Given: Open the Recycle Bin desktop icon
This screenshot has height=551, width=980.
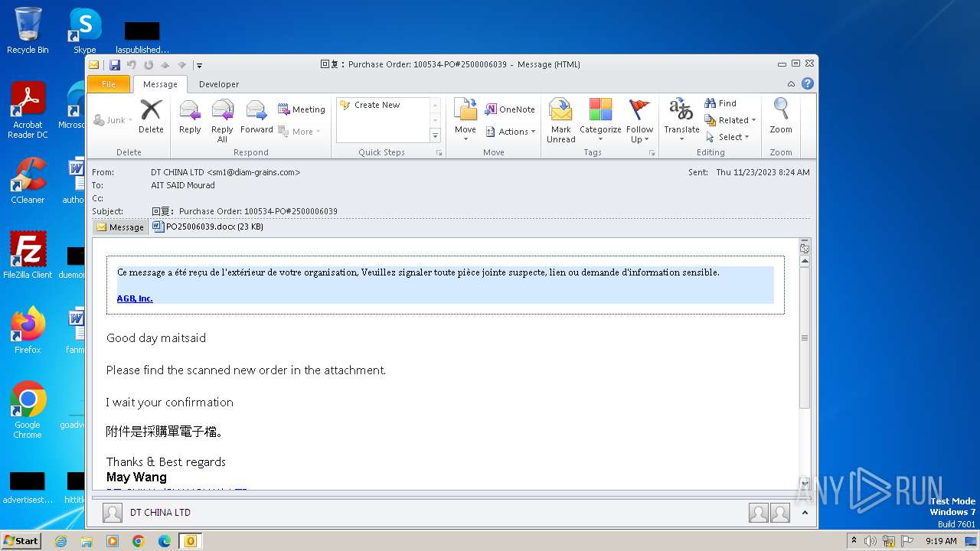Looking at the screenshot, I should pos(28,31).
